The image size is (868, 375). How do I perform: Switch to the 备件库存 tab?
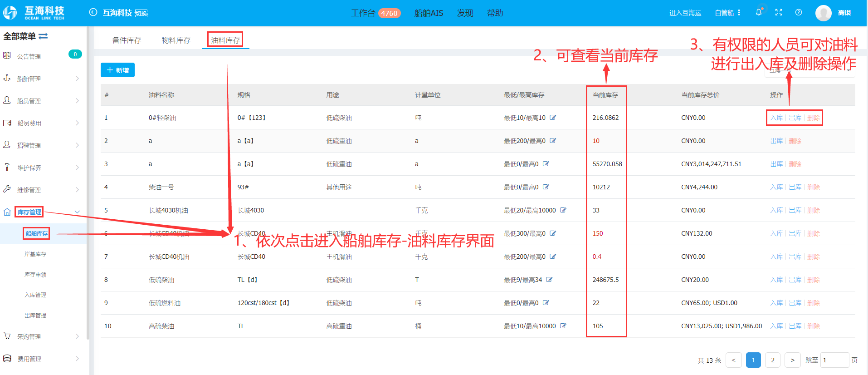[127, 40]
